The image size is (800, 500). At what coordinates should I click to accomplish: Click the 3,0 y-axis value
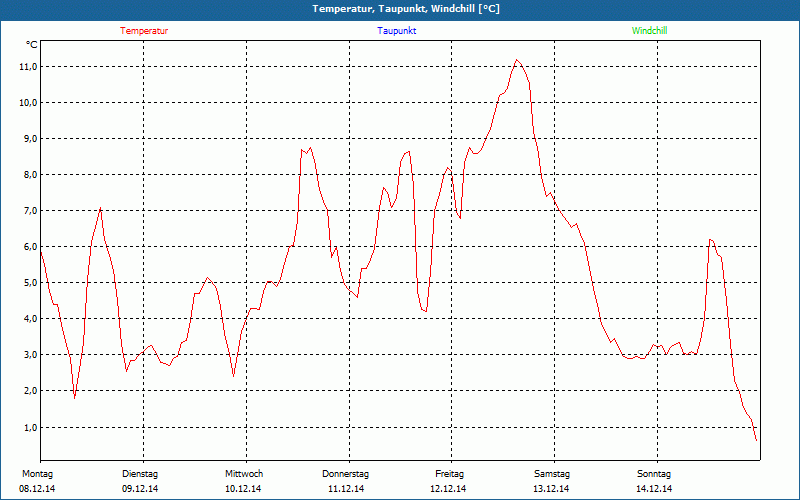[29, 355]
